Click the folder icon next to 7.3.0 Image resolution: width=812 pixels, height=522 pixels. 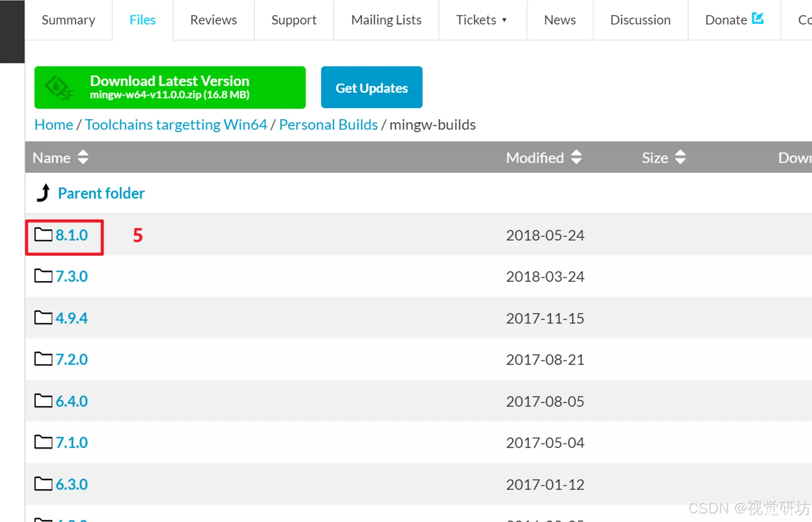pyautogui.click(x=43, y=276)
